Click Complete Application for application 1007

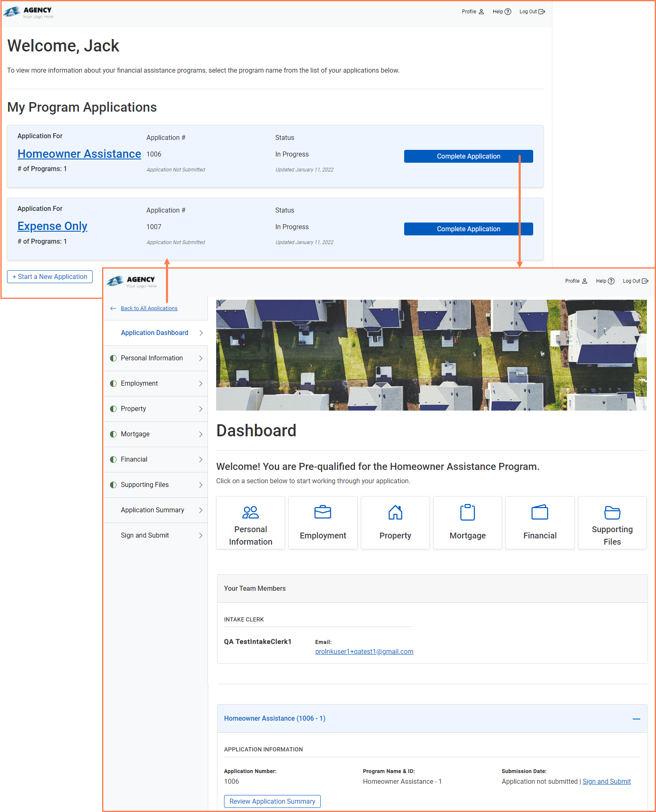tap(468, 229)
